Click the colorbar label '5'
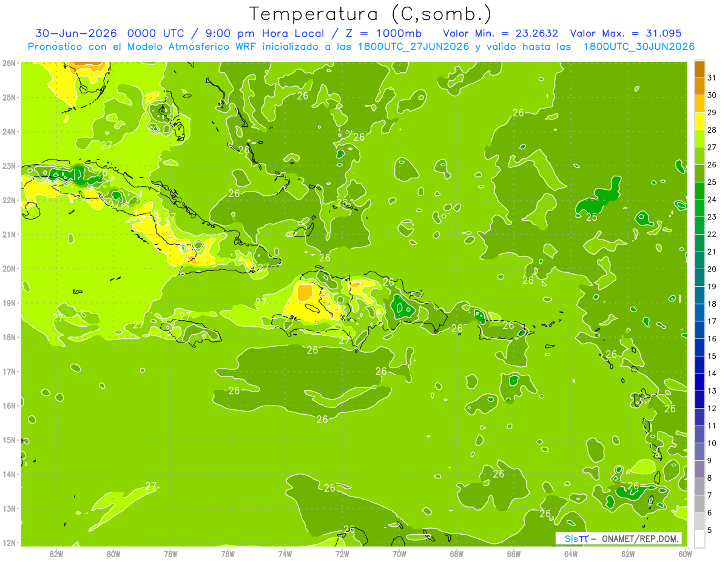This screenshot has height=562, width=728. (x=710, y=530)
